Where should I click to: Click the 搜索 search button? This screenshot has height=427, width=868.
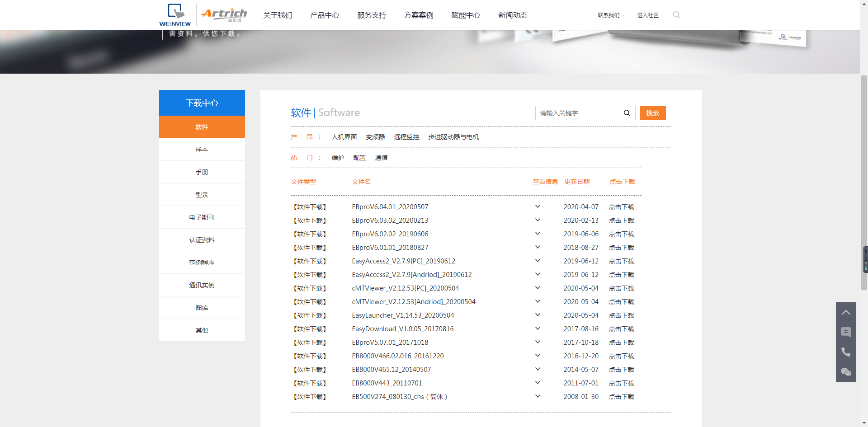pos(652,113)
